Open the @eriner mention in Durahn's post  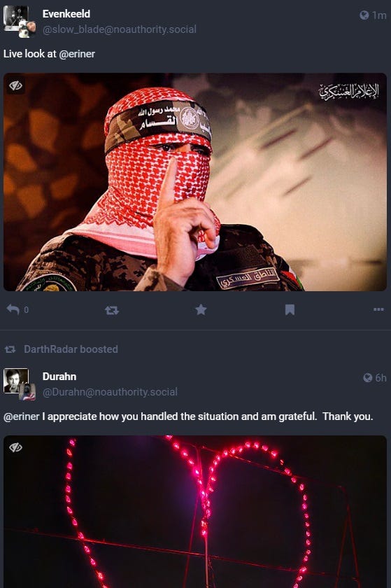[x=22, y=416]
